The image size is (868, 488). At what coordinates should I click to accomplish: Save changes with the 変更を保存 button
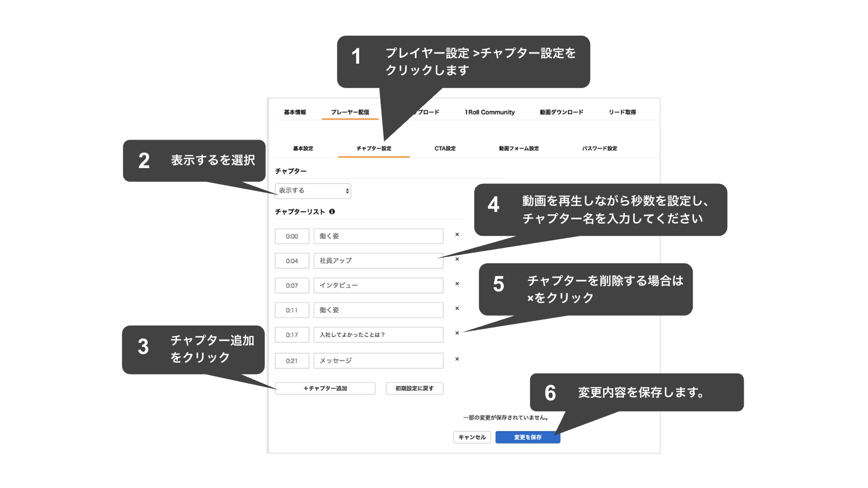coord(527,437)
